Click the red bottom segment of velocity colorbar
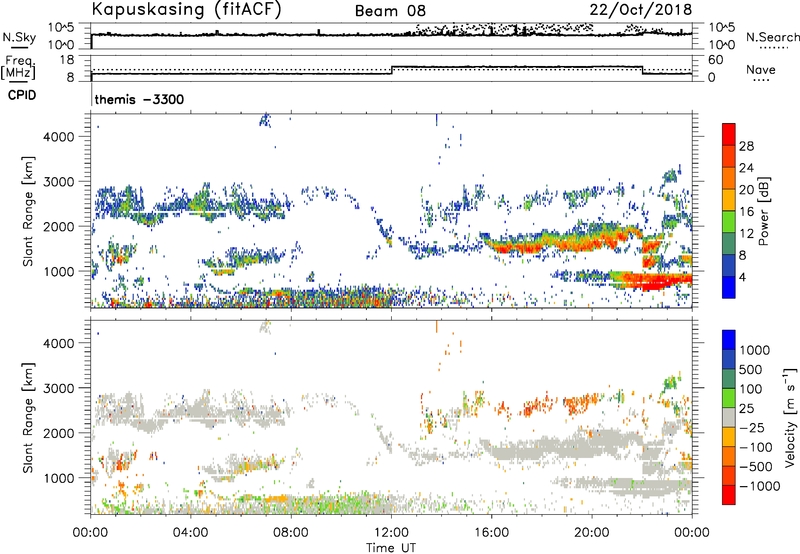Screen dimensions: 800x554 click(729, 495)
